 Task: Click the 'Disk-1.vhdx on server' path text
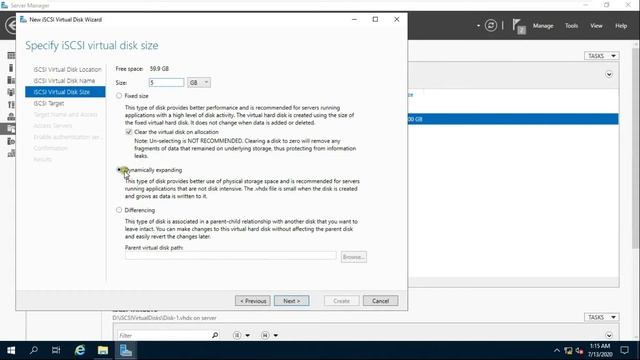(164, 318)
